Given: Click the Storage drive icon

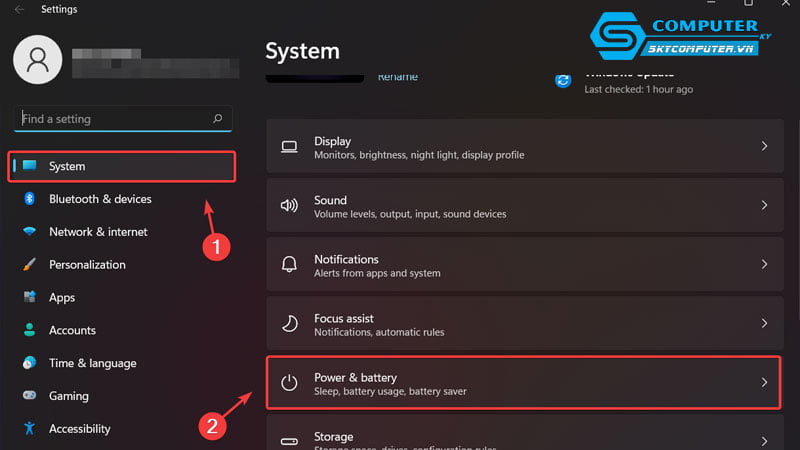Looking at the screenshot, I should tap(289, 441).
